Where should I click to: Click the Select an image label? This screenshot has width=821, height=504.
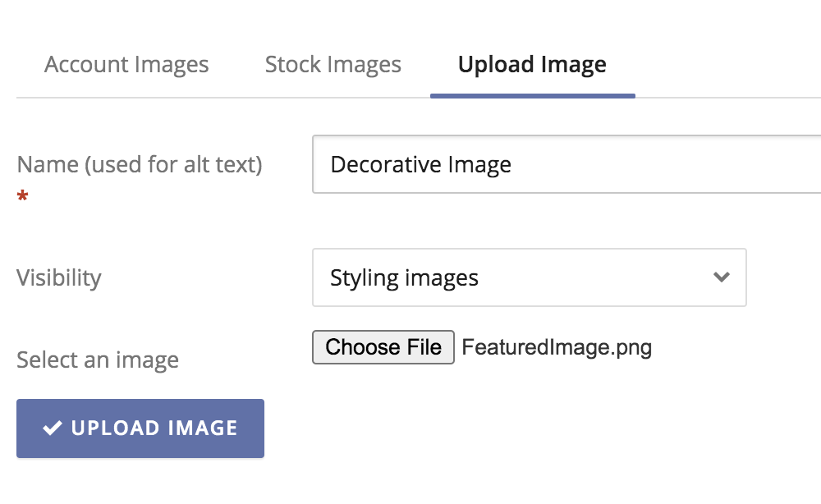tap(97, 360)
